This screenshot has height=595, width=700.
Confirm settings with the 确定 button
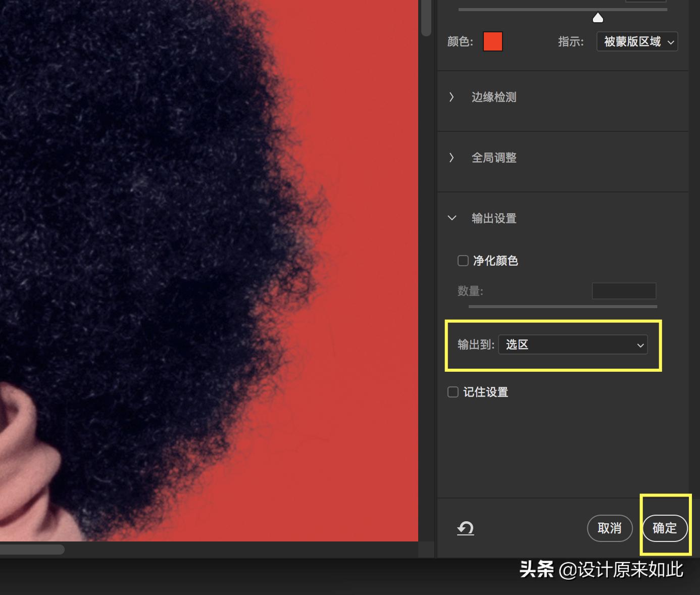click(665, 528)
